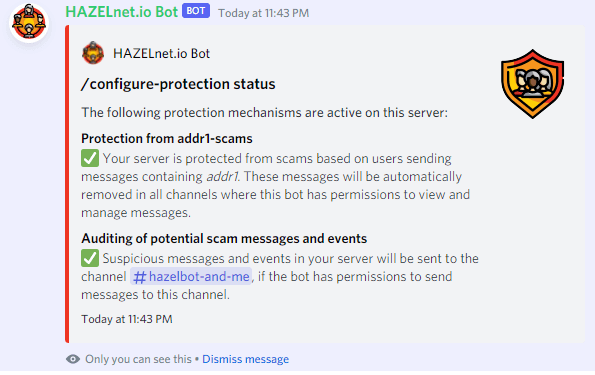
Task: Click the message timestamp 'Today at 11:43 PM' in header
Action: 263,13
